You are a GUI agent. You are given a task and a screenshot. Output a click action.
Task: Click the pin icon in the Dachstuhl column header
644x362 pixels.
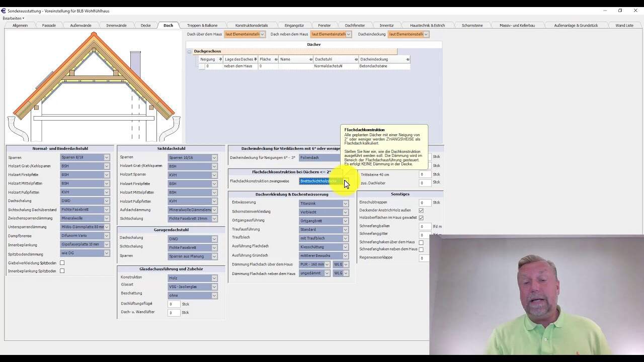pos(356,59)
